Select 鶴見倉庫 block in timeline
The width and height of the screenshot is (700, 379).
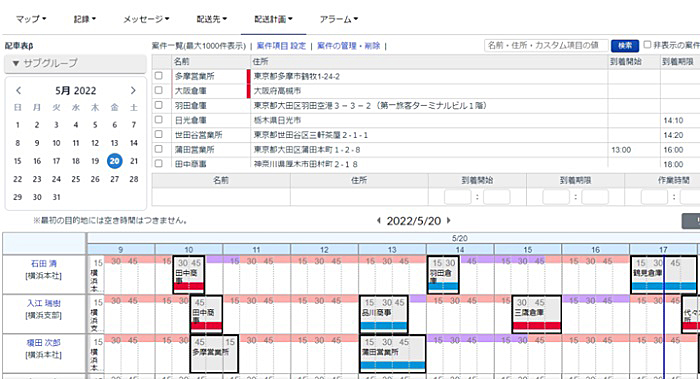coord(663,275)
